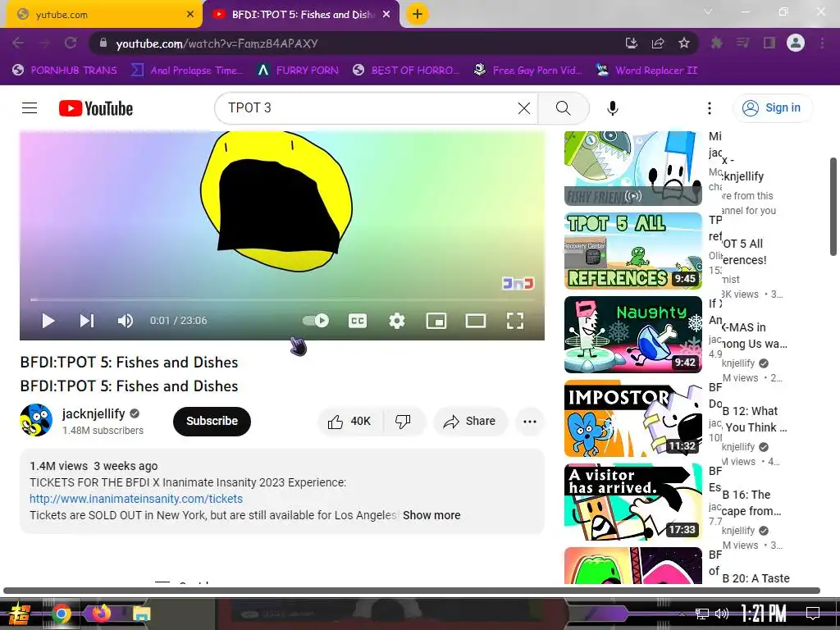The image size is (840, 630).
Task: Open Chrome from the taskbar
Action: pos(62,614)
